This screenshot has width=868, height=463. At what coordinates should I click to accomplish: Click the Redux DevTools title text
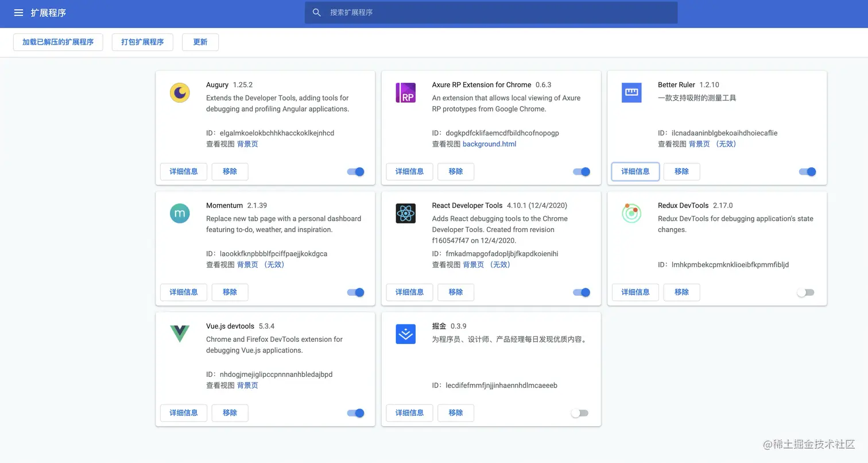[683, 206]
